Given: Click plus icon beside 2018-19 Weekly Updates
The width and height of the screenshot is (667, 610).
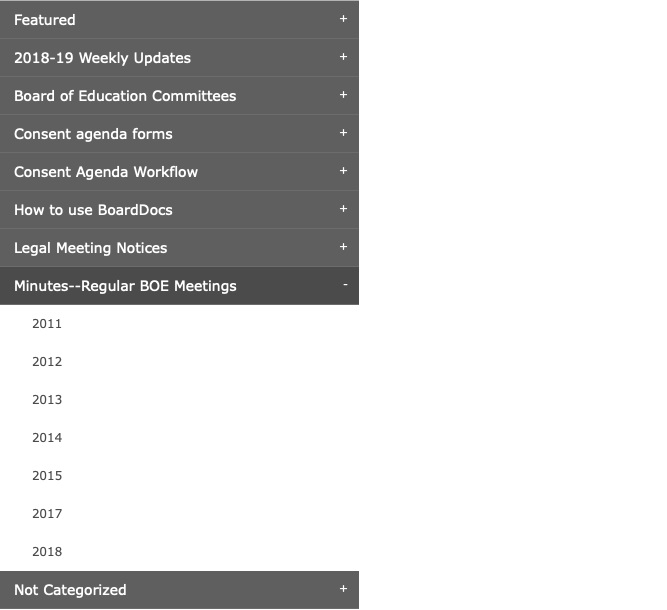Looking at the screenshot, I should 343,57.
